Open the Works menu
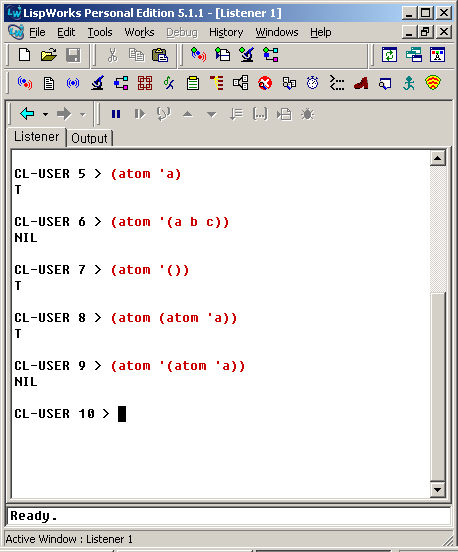Image resolution: width=458 pixels, height=552 pixels. pyautogui.click(x=139, y=32)
